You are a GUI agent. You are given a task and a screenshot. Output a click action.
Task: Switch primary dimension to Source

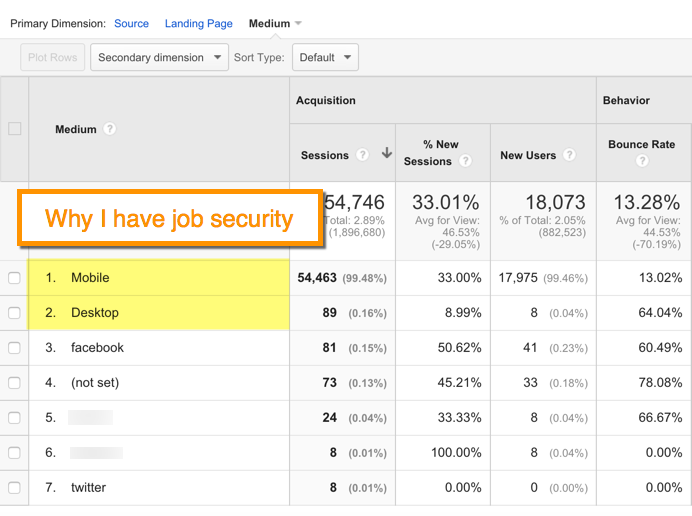tap(131, 23)
